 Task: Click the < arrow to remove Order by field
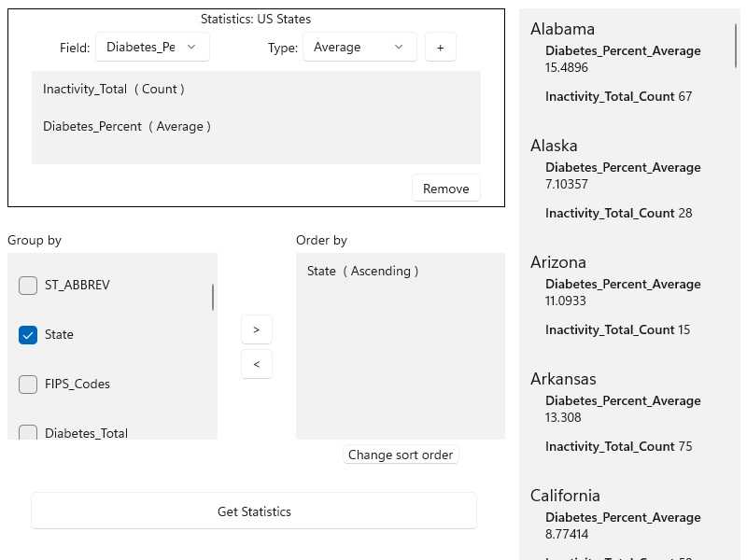256,364
